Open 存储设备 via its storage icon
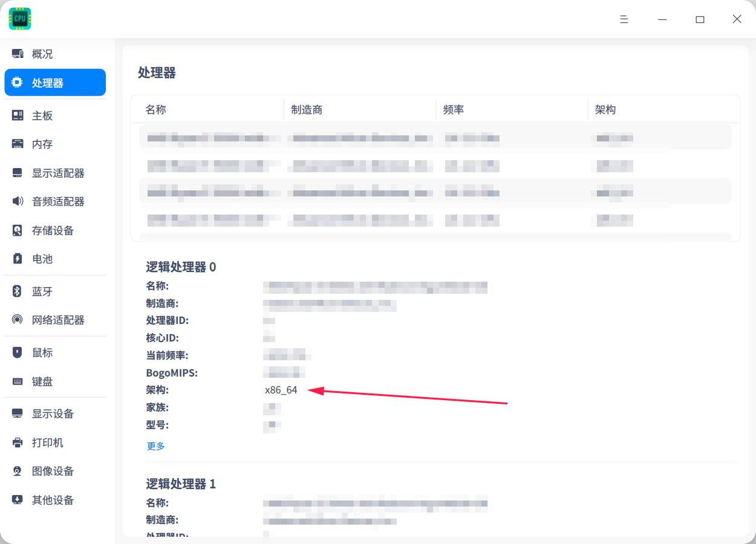This screenshot has height=544, width=756. (17, 230)
